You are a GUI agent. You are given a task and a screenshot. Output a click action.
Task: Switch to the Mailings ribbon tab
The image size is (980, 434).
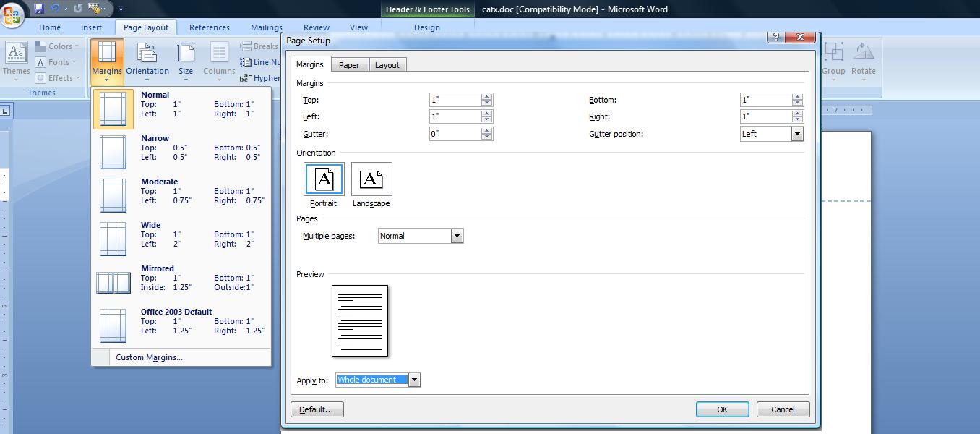tap(267, 27)
